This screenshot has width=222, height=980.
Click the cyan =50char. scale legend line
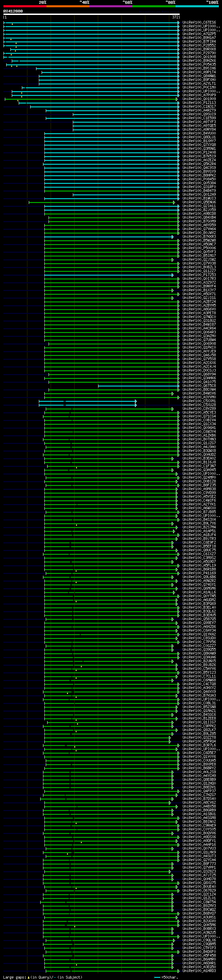(157, 977)
